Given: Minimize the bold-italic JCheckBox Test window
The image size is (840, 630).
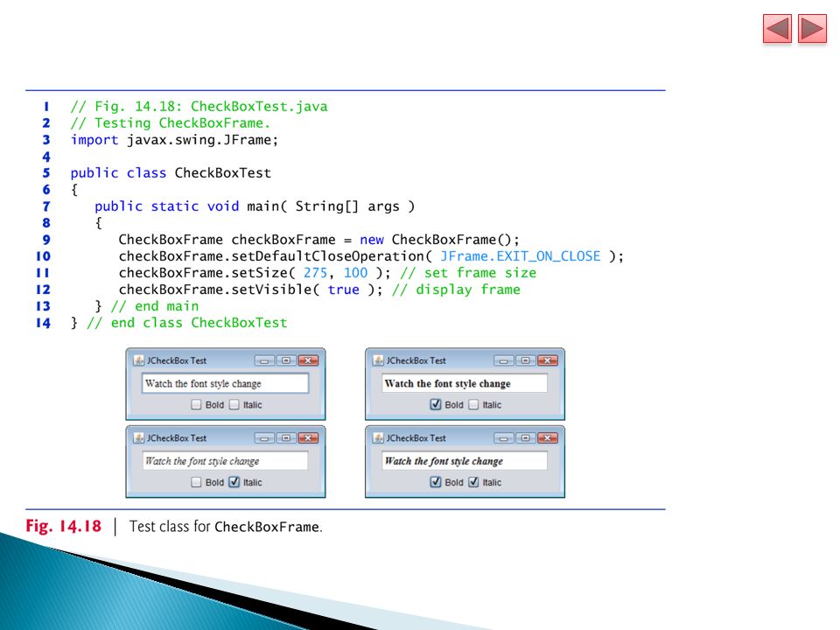Looking at the screenshot, I should point(504,438).
